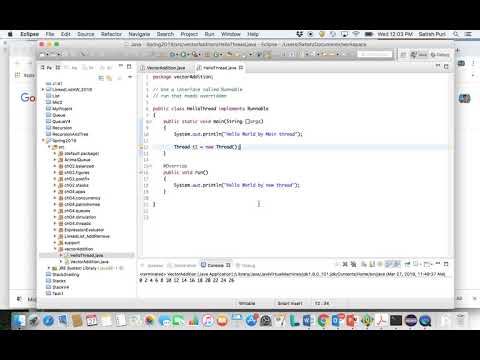
Task: Open Terminal from the Dock
Action: pos(396,321)
